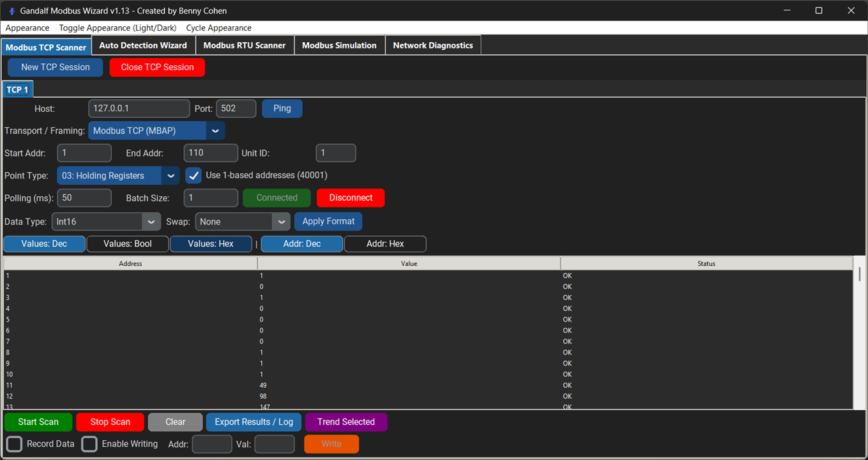Open the Appearance menu
Screen dimensions: 868x460
coord(27,27)
